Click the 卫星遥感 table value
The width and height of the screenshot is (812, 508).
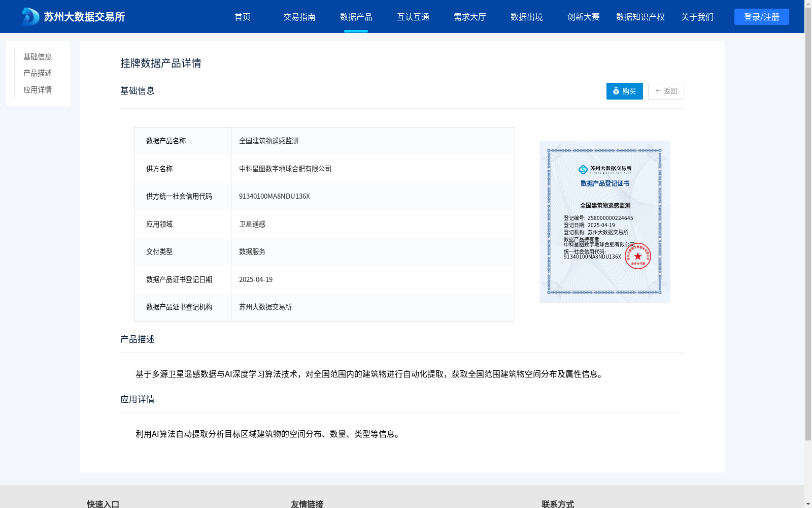click(x=252, y=224)
